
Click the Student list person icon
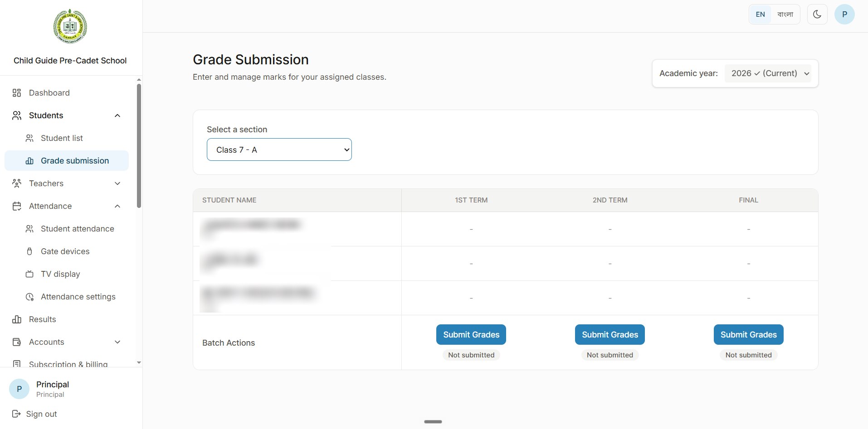click(29, 138)
